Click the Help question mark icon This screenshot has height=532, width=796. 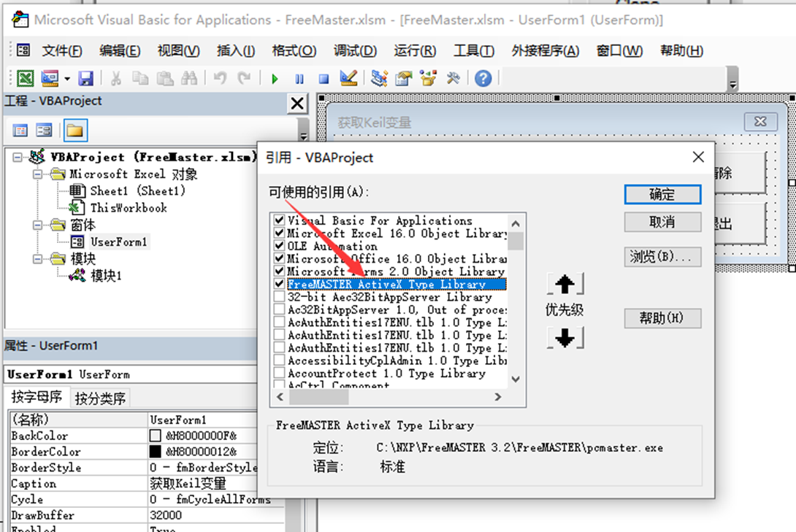point(483,78)
